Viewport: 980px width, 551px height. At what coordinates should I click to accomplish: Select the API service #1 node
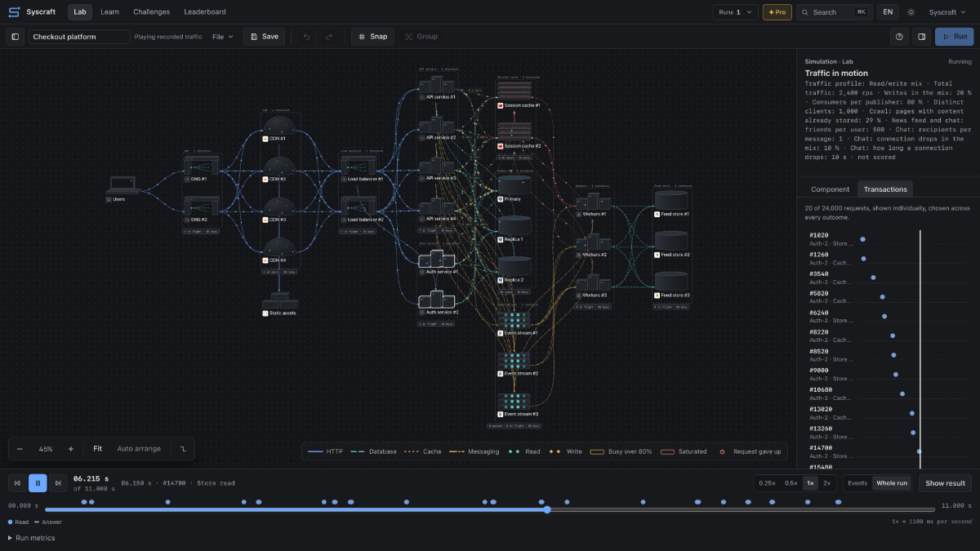click(x=437, y=88)
